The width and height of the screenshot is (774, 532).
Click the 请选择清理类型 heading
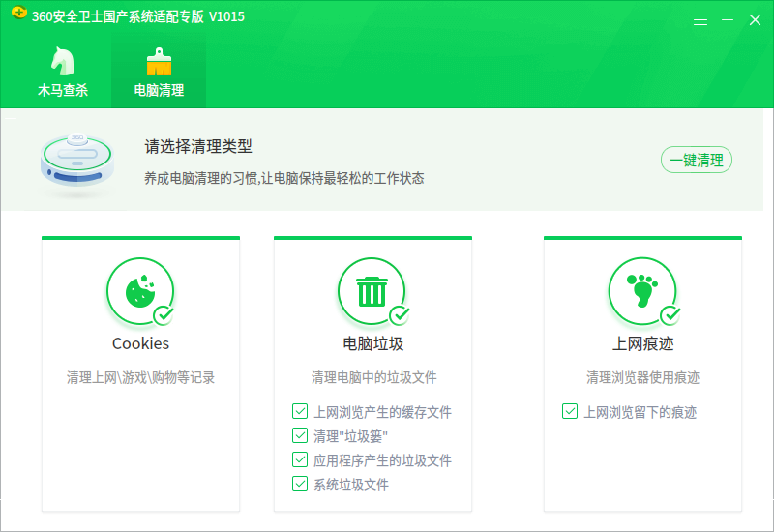(x=198, y=147)
